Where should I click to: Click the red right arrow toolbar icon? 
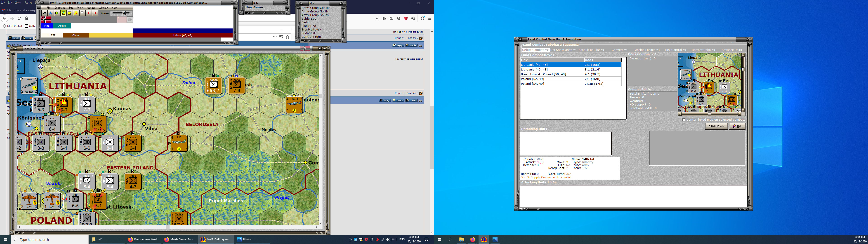coord(95,13)
